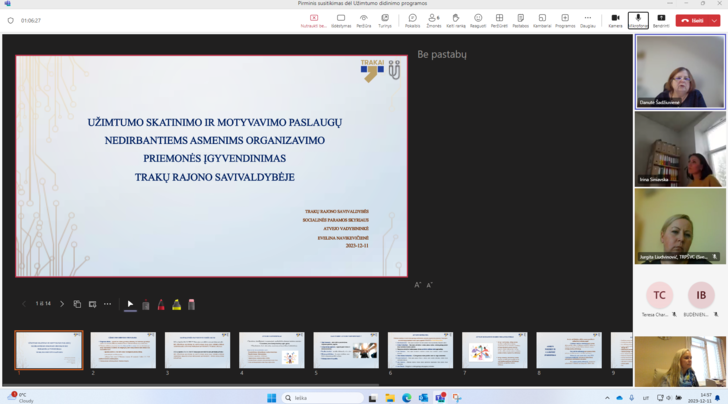Viewport: 728px width, 404px height.
Task: Click the '1 iš 14' slide counter
Action: (43, 304)
